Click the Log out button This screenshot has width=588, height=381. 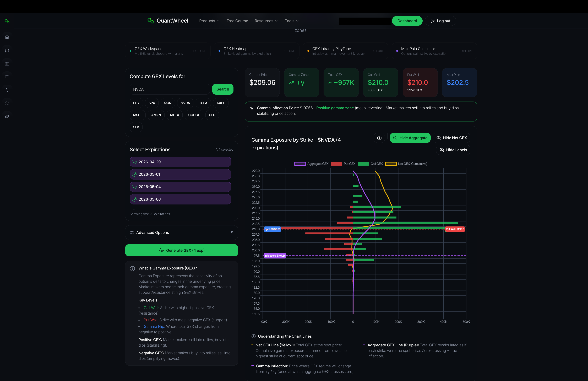tap(440, 21)
